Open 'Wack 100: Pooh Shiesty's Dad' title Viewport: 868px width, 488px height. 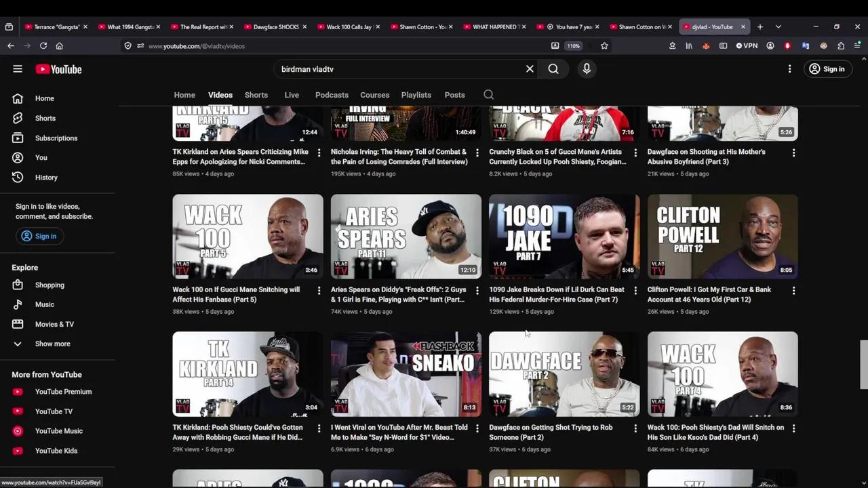tap(715, 432)
